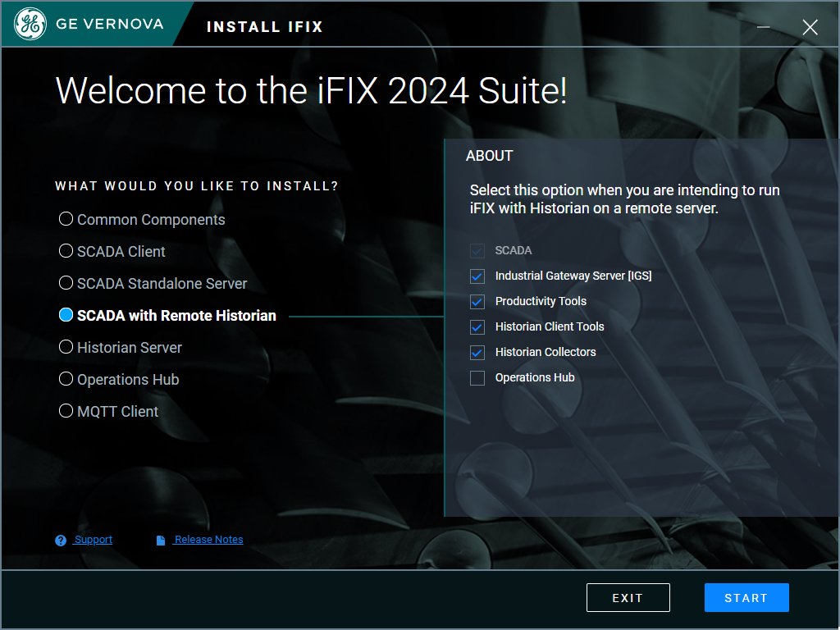Click the GE Vernova logo icon
This screenshot has width=840, height=630.
tap(30, 24)
